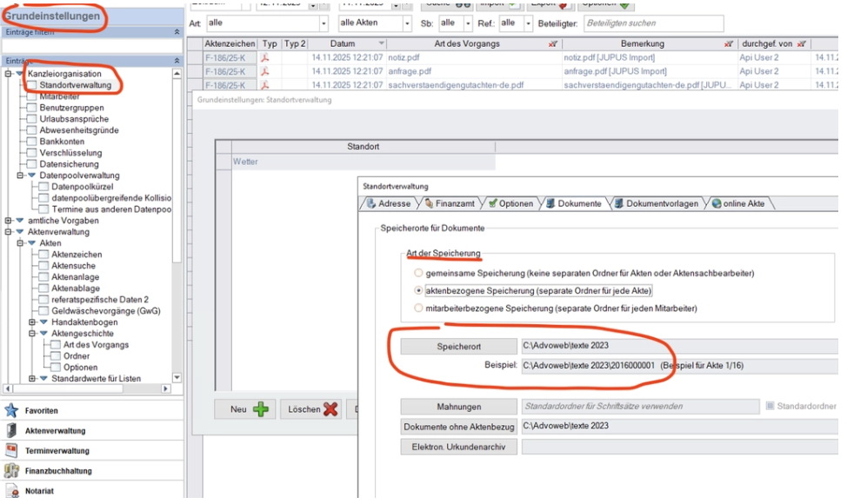Expand Handaktenbogen tree node
This screenshot has width=847, height=504.
click(x=32, y=322)
